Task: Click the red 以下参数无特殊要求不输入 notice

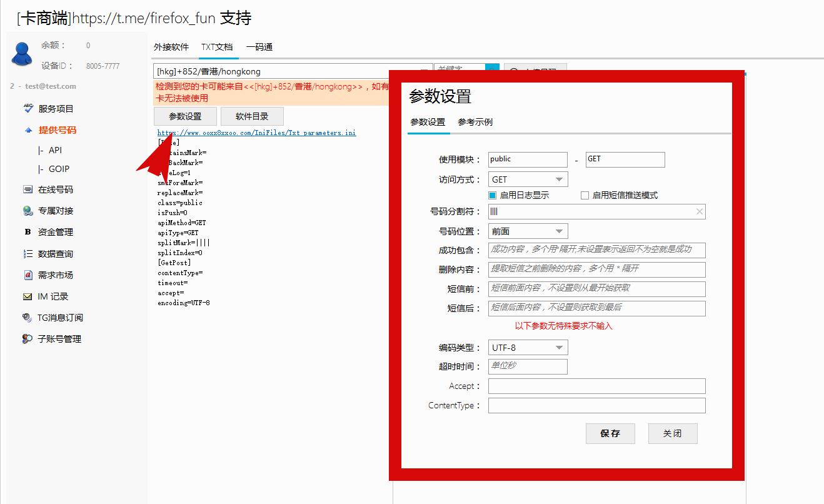Action: tap(564, 326)
